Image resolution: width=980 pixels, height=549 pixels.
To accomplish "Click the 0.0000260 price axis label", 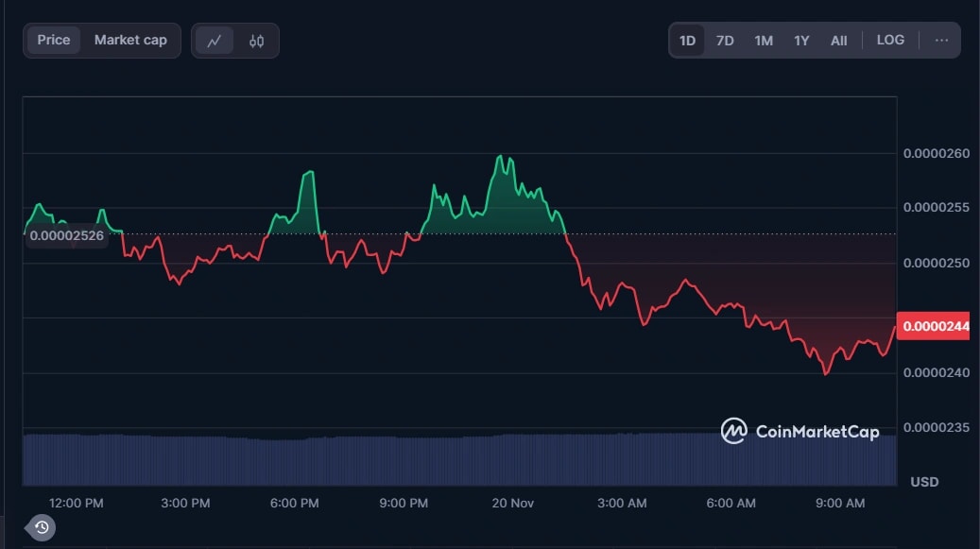I will pyautogui.click(x=936, y=153).
